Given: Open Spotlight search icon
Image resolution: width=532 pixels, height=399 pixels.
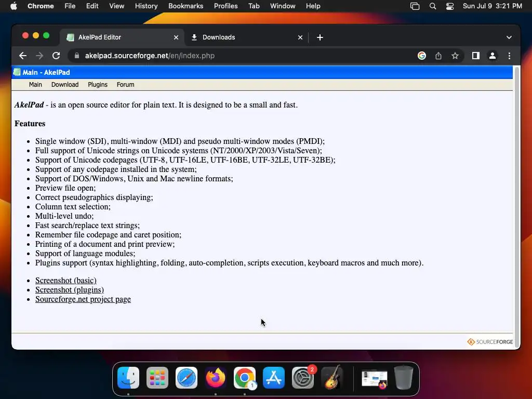Looking at the screenshot, I should point(433,6).
